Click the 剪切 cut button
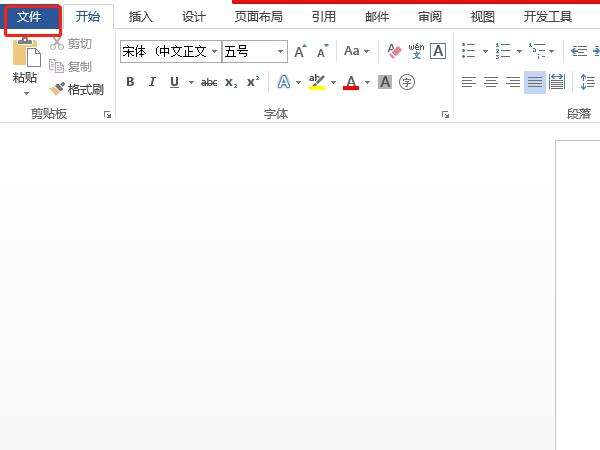Image resolution: width=600 pixels, height=450 pixels. [x=71, y=44]
